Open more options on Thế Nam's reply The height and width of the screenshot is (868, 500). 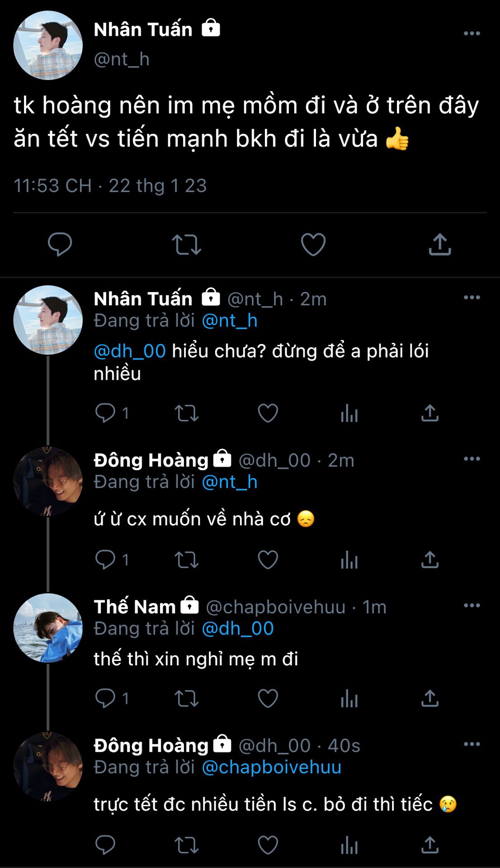pyautogui.click(x=472, y=605)
